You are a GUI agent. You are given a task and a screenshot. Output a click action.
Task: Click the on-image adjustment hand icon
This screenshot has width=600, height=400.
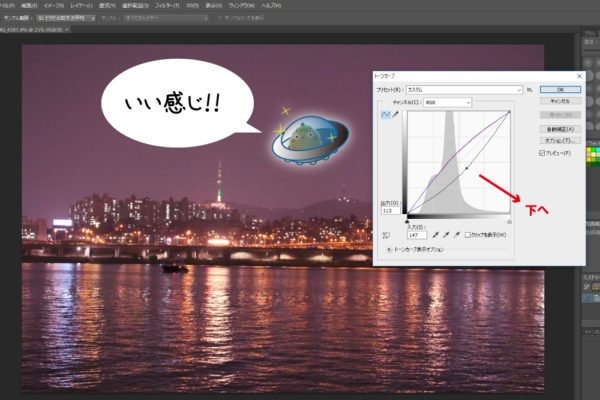click(x=386, y=234)
